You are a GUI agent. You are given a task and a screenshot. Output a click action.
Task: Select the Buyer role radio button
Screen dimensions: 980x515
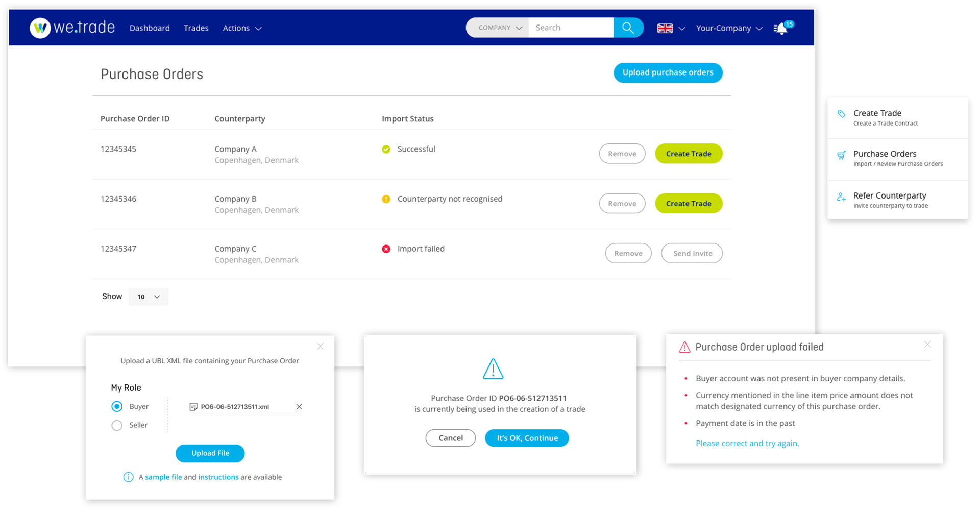pos(117,407)
